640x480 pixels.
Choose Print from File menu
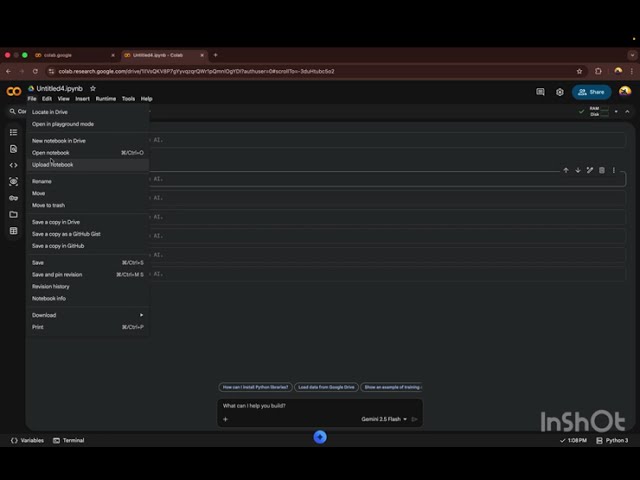88,327
